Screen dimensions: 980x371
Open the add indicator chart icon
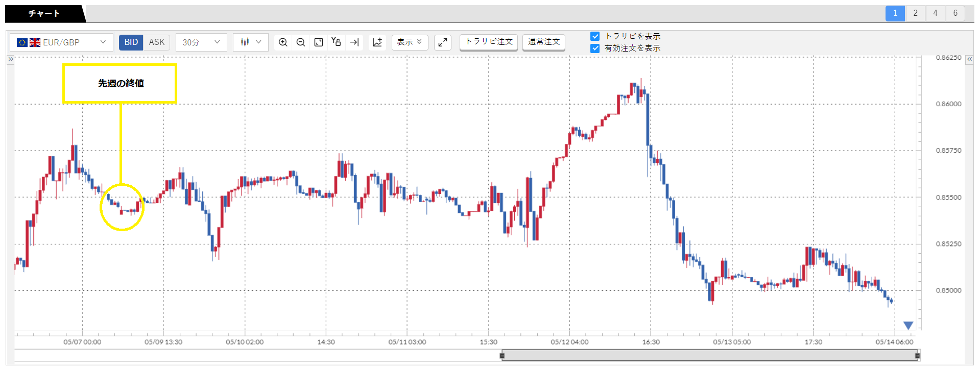click(x=377, y=42)
